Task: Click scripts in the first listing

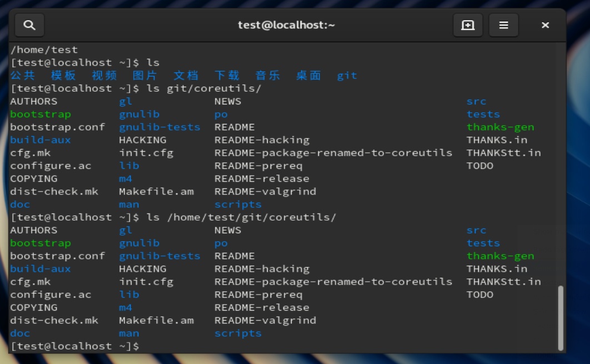Action: [x=238, y=205]
